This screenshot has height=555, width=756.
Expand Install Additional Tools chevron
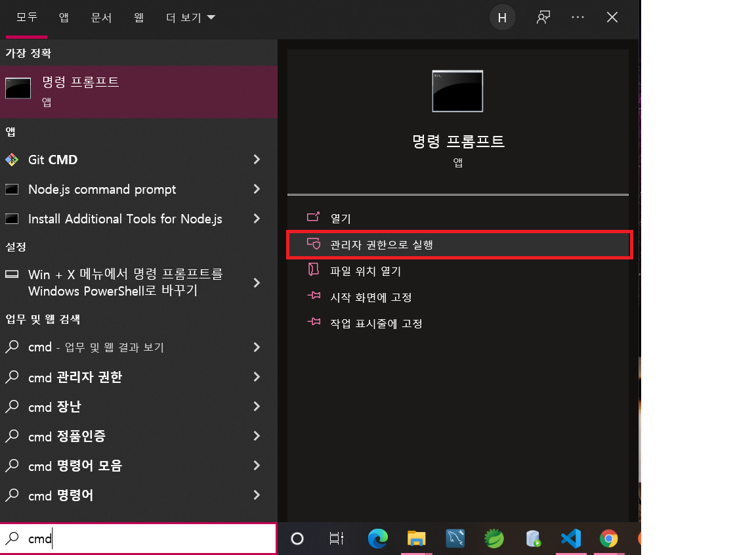[257, 219]
